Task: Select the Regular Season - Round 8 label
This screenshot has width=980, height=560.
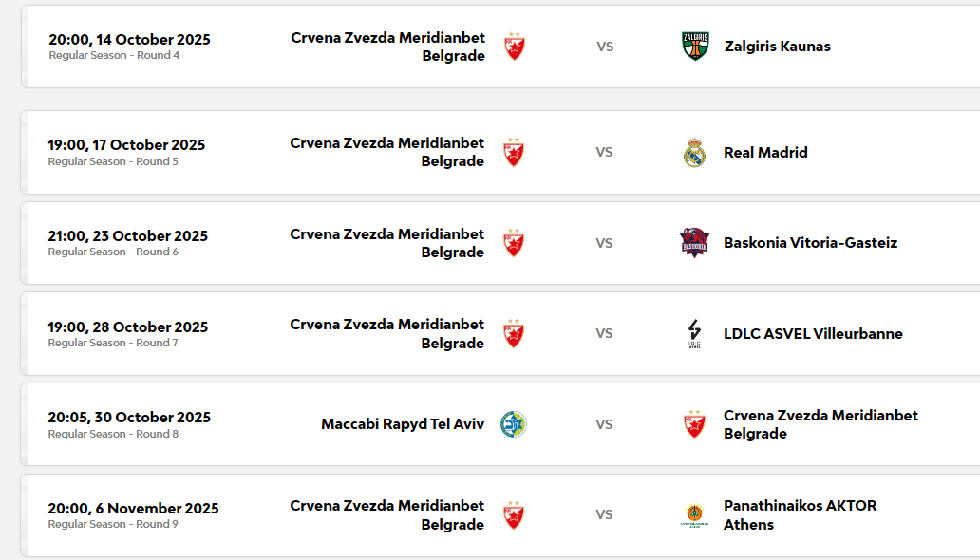Action: [x=113, y=434]
